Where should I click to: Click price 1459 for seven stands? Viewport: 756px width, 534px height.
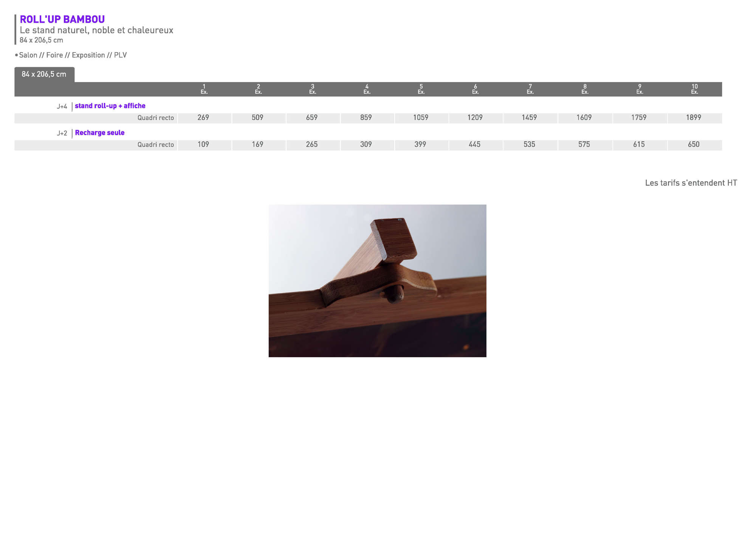coord(529,118)
